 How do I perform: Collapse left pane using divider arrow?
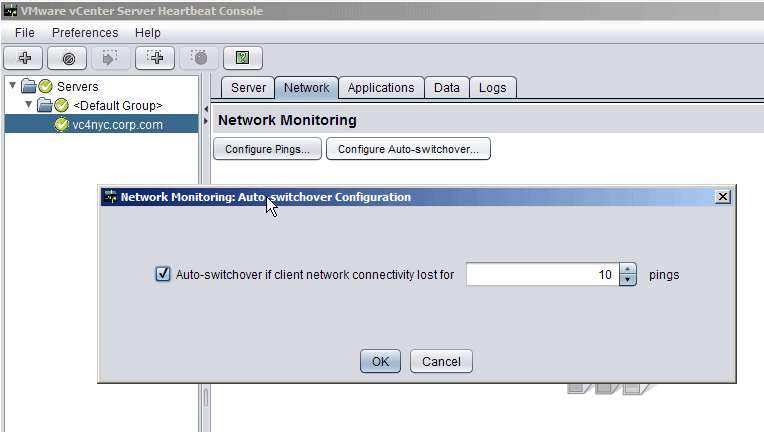coord(206,108)
